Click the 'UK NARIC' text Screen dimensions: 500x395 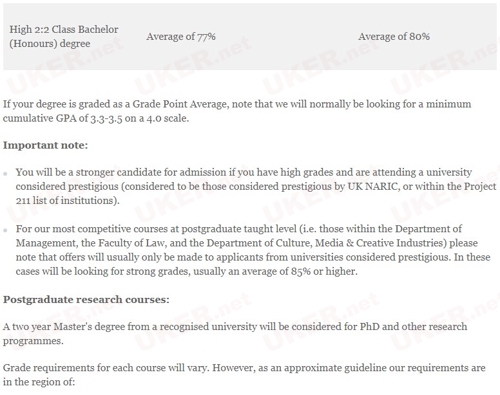(373, 186)
